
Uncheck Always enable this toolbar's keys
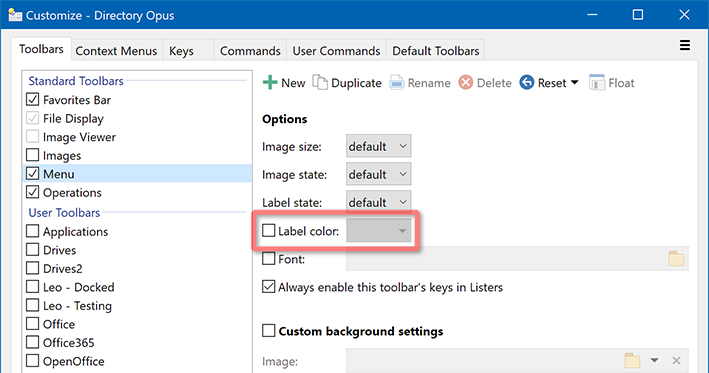(269, 287)
